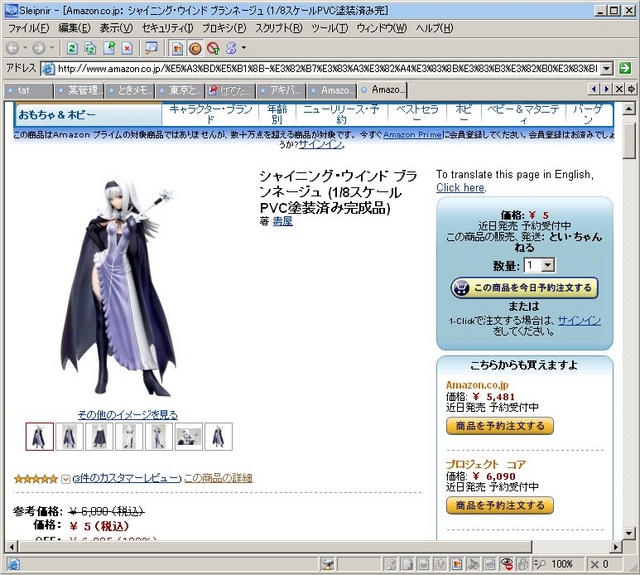
Task: Open the スクリプト(R) menu
Action: (279, 28)
